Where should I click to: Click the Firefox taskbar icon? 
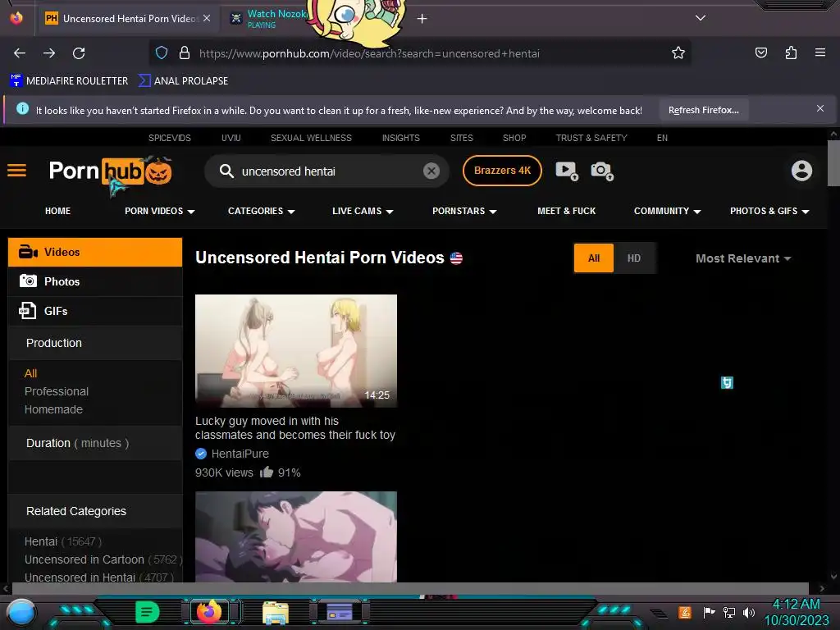pyautogui.click(x=209, y=611)
